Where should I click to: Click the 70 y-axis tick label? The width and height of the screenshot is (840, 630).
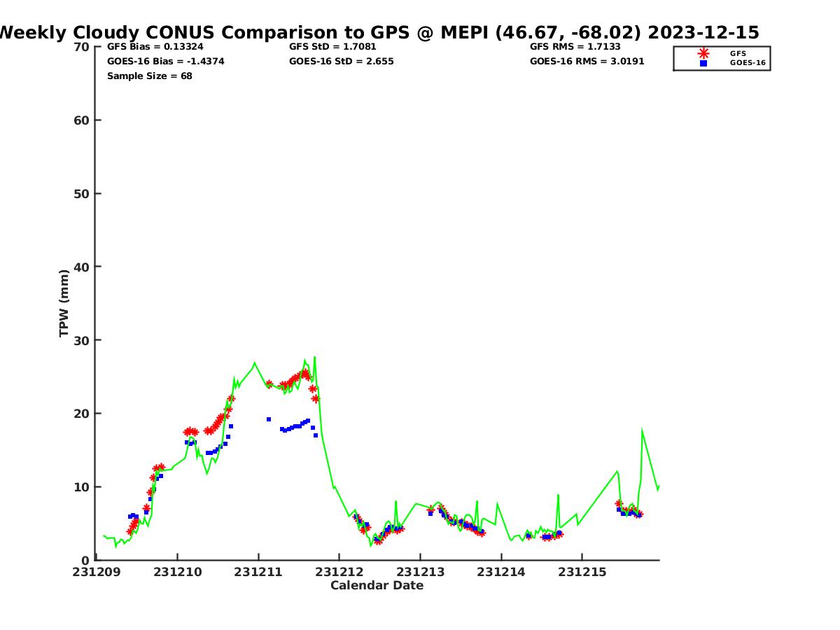[82, 47]
